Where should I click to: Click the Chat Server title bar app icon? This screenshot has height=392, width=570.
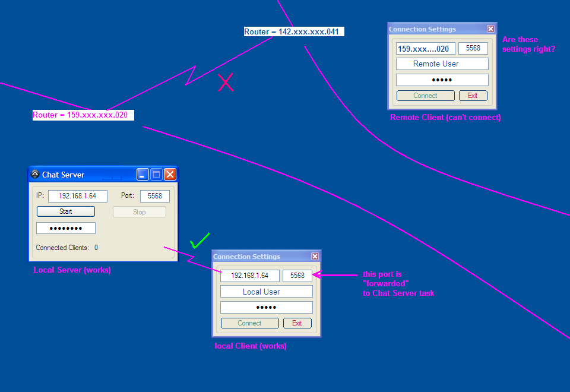(x=35, y=175)
